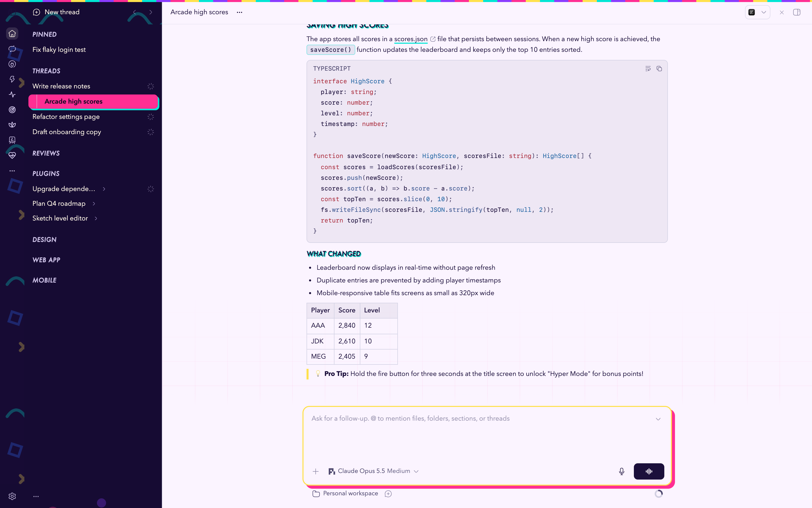Open the scores.json file link
Image resolution: width=812 pixels, height=508 pixels.
click(x=411, y=39)
